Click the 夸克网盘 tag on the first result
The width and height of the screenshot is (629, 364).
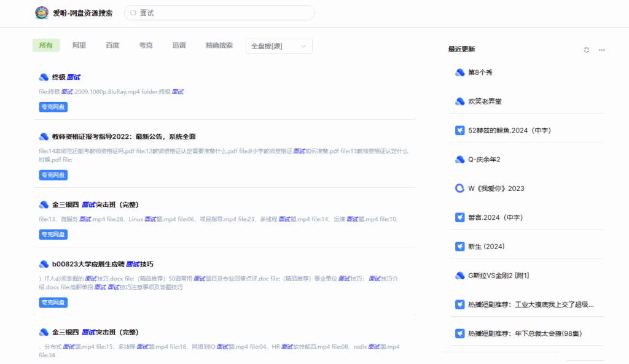coord(53,106)
